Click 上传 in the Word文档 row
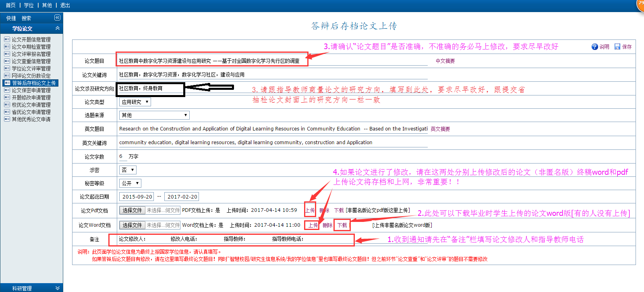This screenshot has width=644, height=292. [x=313, y=225]
